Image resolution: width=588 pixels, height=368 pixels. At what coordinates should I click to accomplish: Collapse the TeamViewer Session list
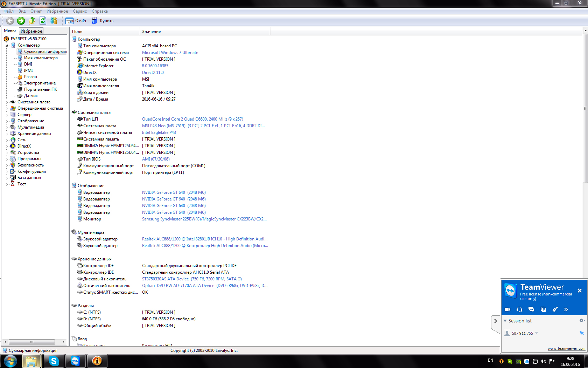pyautogui.click(x=505, y=321)
